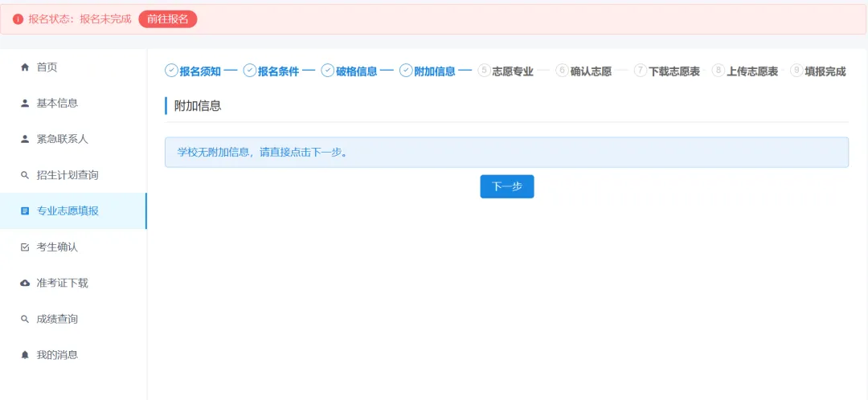The height and width of the screenshot is (400, 868).
Task: Click the 报名须知 step label
Action: pyautogui.click(x=200, y=71)
